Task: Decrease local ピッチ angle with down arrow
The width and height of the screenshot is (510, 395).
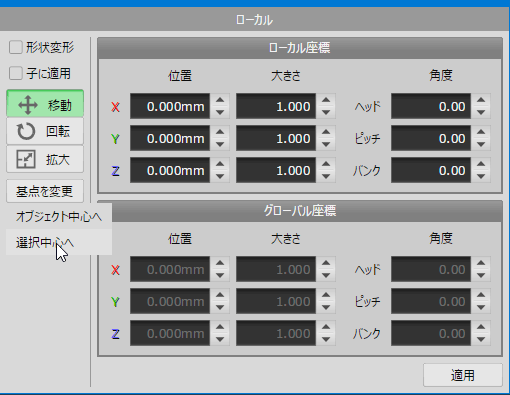Action: (x=481, y=144)
